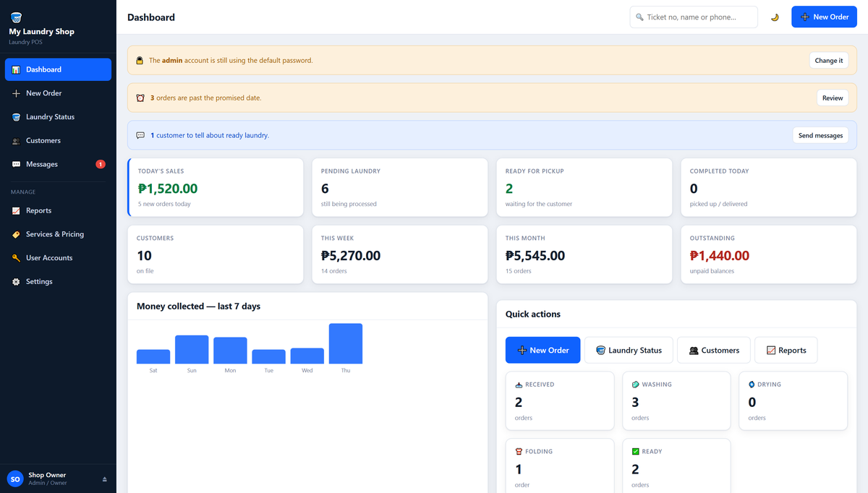The image size is (868, 493).
Task: Open Reports from the sidebar chart icon
Action: [16, 210]
